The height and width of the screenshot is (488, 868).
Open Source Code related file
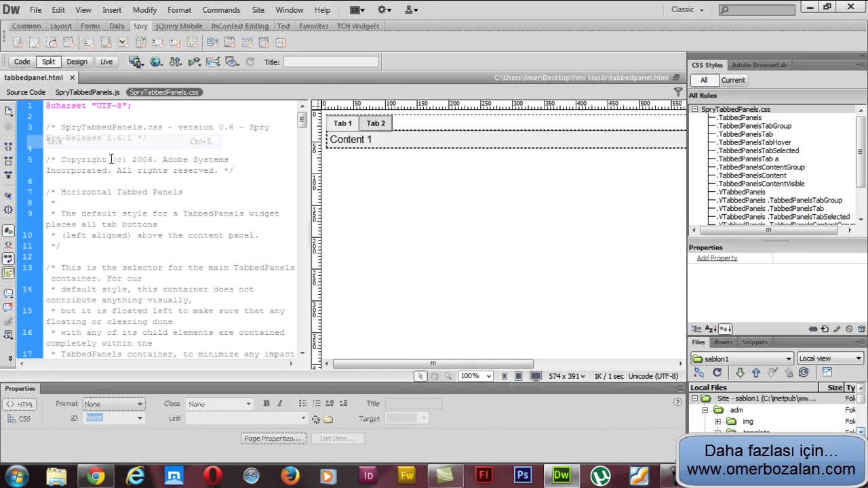tap(26, 92)
